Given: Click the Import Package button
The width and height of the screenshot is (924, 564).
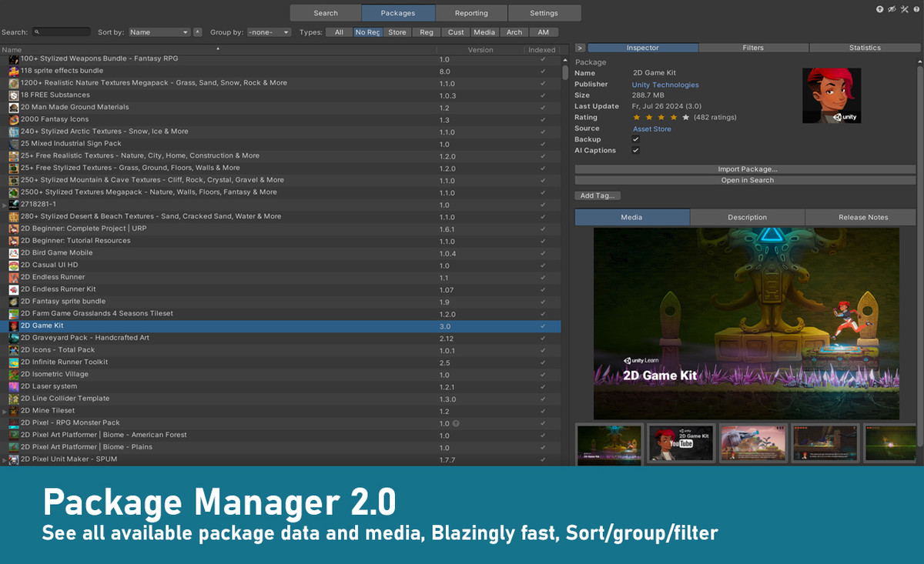Looking at the screenshot, I should pos(746,169).
